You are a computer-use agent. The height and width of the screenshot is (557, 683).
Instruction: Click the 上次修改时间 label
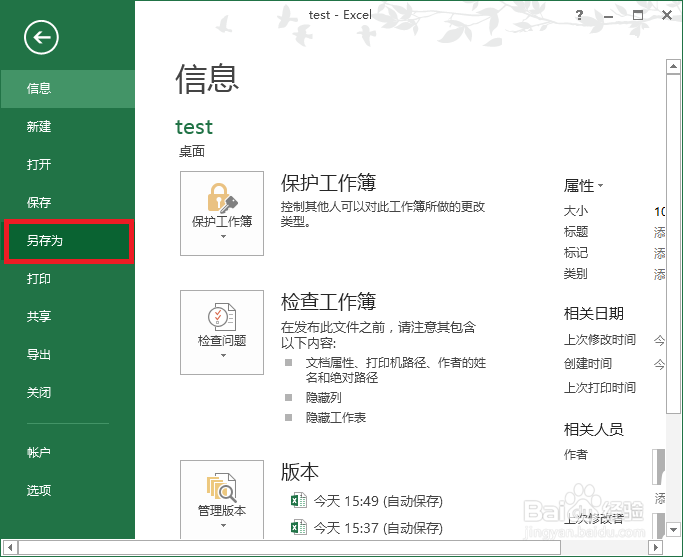pos(600,340)
